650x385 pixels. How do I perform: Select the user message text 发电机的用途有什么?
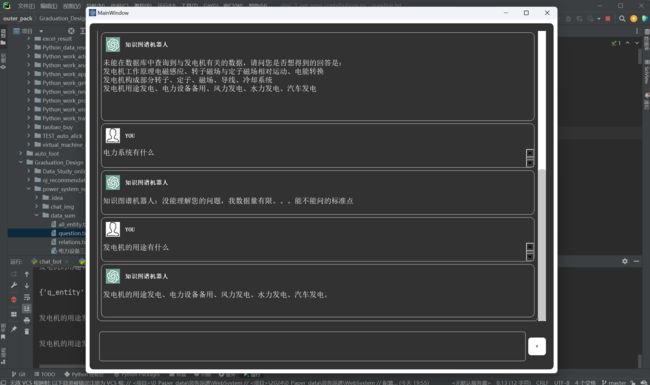(136, 247)
